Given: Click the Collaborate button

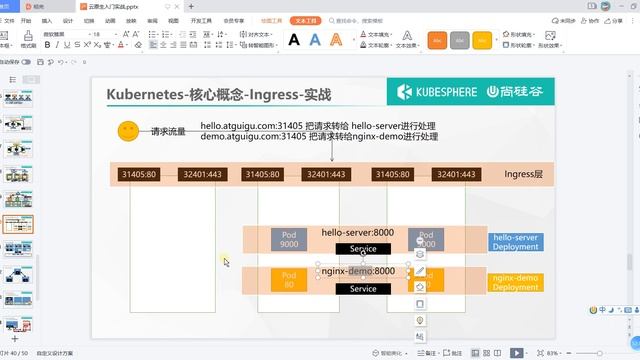Looking at the screenshot, I should [x=590, y=20].
